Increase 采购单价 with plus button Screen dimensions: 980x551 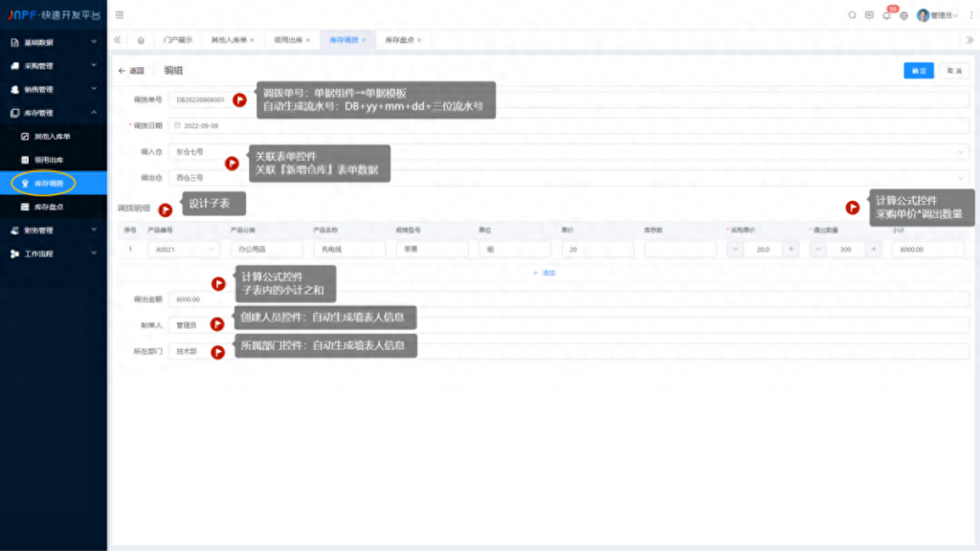coord(791,250)
